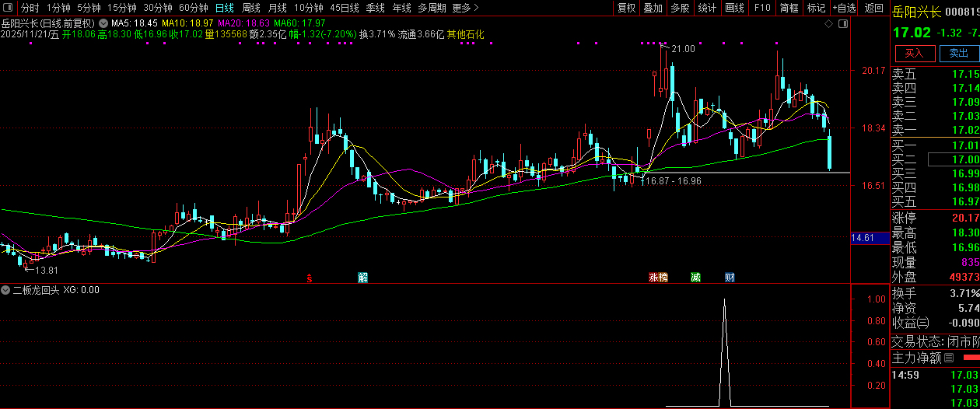
Task: Expand main chart indicator dropdown arrow
Action: [103, 23]
